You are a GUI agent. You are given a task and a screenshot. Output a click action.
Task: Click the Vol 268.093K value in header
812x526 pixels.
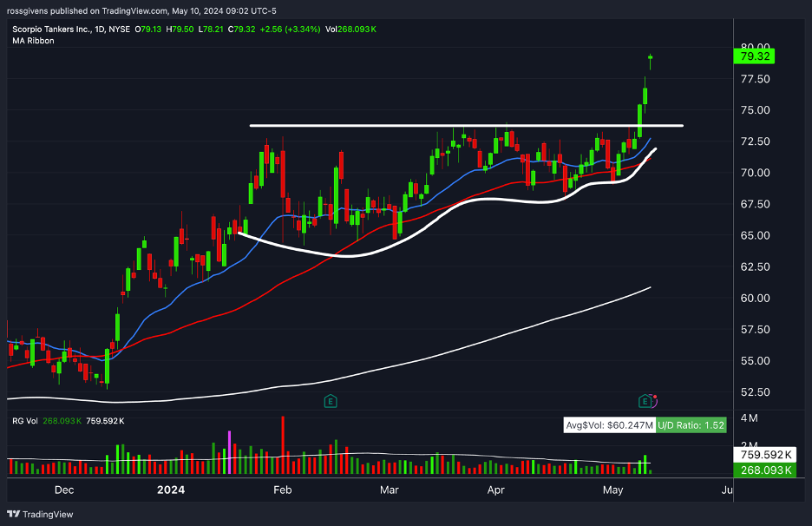pos(350,30)
